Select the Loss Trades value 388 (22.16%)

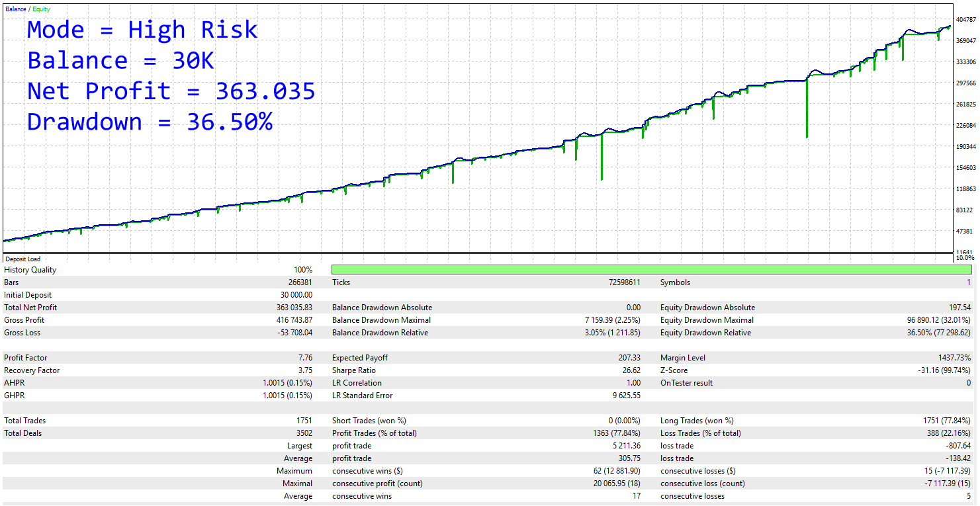tap(948, 433)
